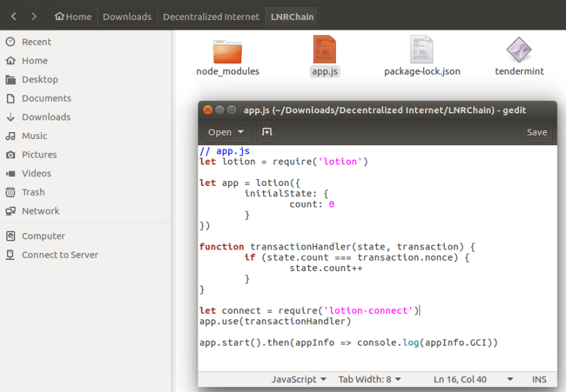This screenshot has width=566, height=392.
Task: Click the Downloads arrow icon in the sidebar
Action: tap(10, 117)
